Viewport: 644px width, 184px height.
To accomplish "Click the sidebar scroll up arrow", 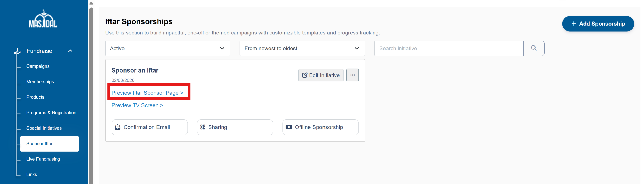I will (91, 3).
